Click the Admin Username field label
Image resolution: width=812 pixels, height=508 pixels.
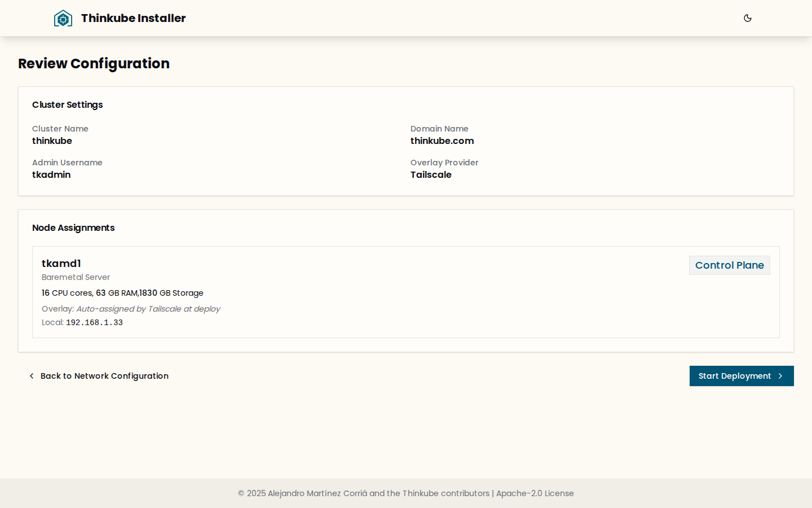tap(67, 163)
